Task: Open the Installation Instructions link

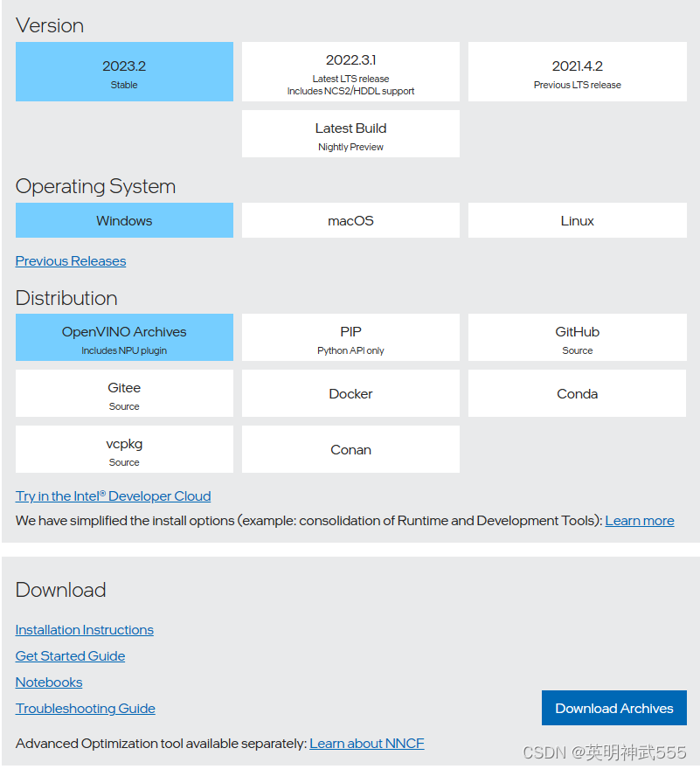Action: coord(85,630)
